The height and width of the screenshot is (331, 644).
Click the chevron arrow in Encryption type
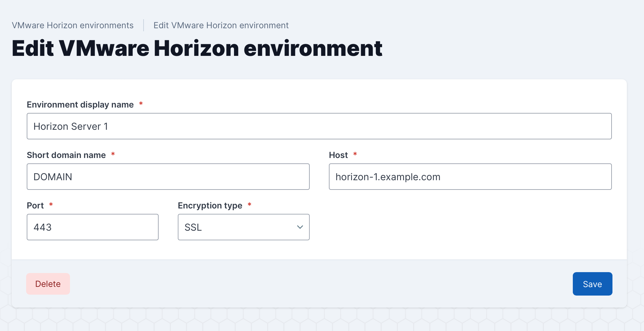point(300,227)
